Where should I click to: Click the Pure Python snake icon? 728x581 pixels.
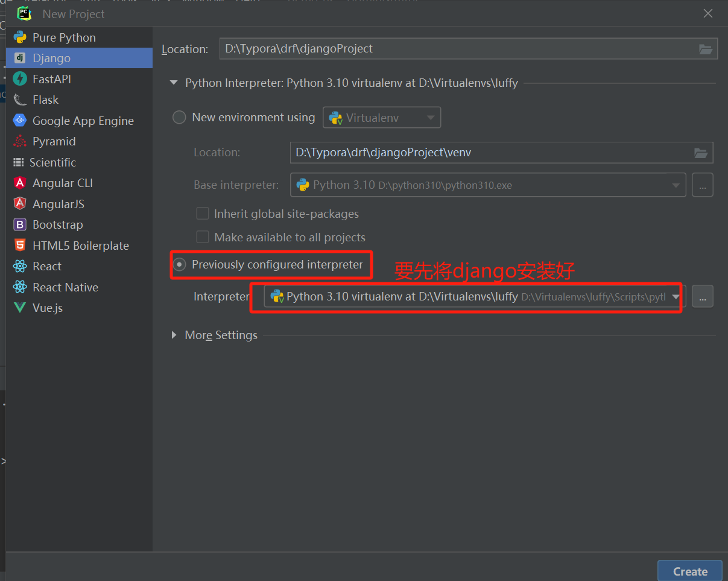(20, 37)
